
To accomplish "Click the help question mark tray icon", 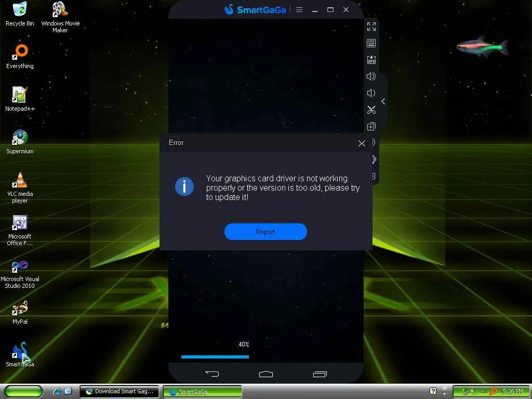I will pyautogui.click(x=433, y=391).
